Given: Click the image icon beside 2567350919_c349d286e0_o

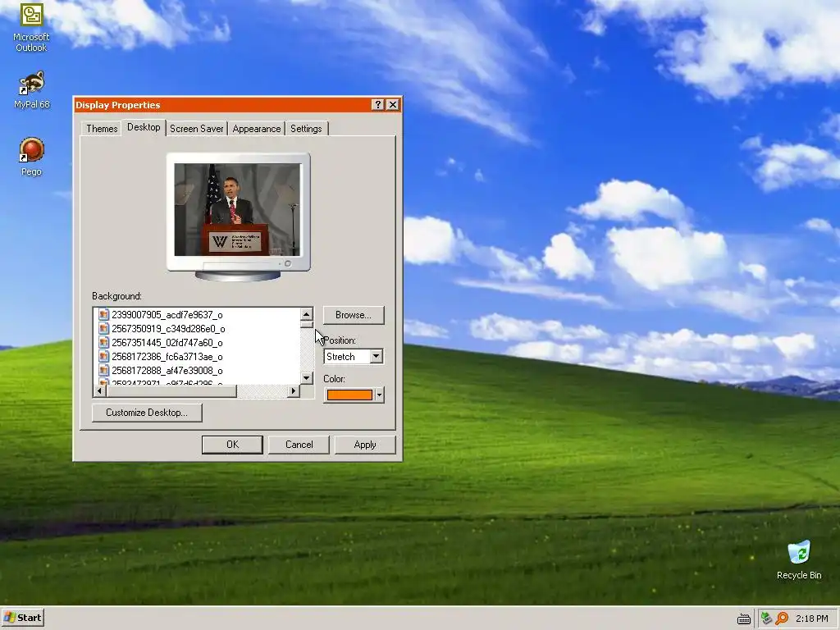Looking at the screenshot, I should [104, 328].
